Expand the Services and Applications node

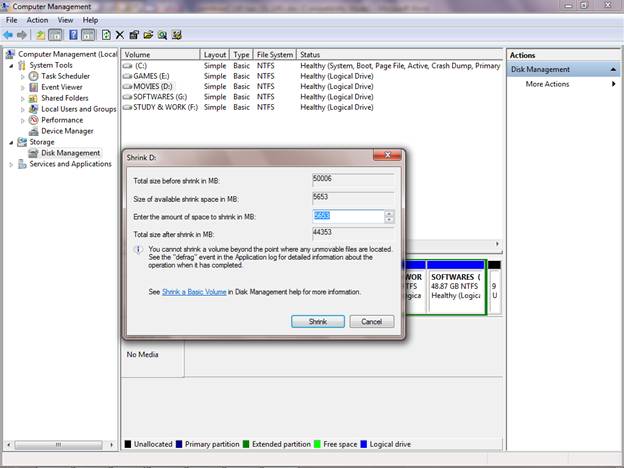[12, 164]
